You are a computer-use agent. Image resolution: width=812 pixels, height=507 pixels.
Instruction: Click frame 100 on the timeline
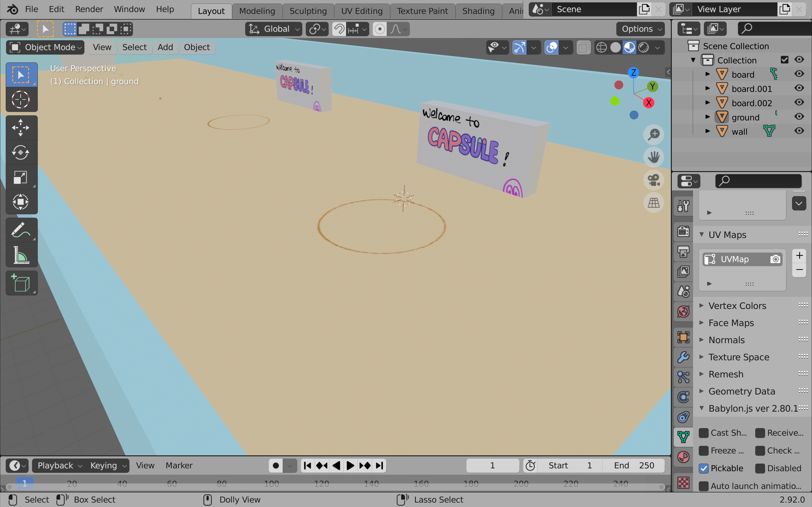tap(272, 484)
